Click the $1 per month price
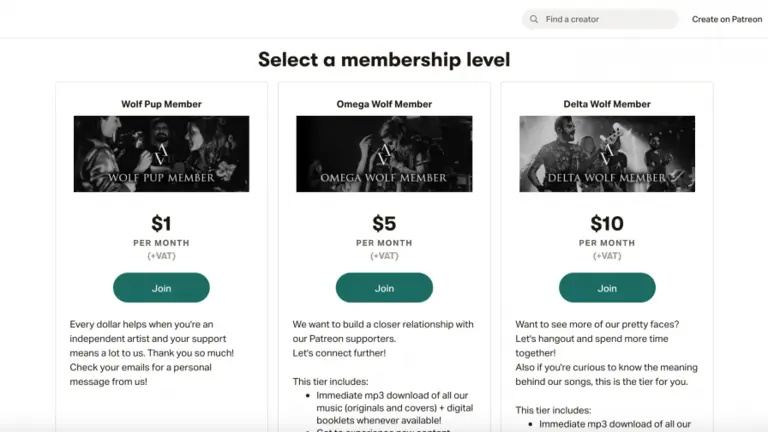This screenshot has width=768, height=432. [161, 224]
